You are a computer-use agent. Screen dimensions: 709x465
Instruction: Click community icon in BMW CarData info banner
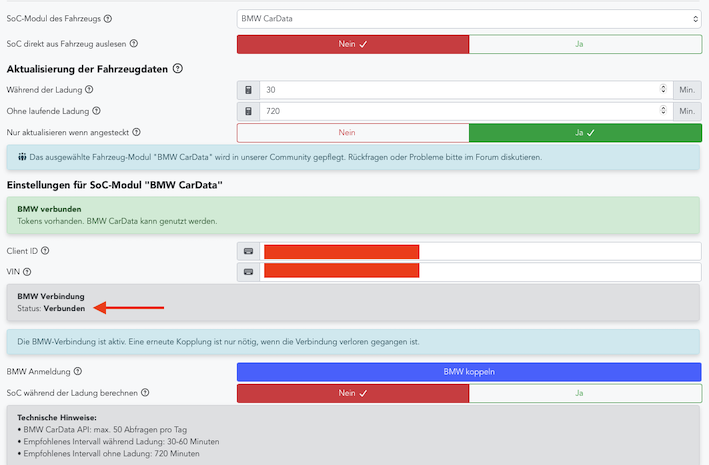click(22, 157)
